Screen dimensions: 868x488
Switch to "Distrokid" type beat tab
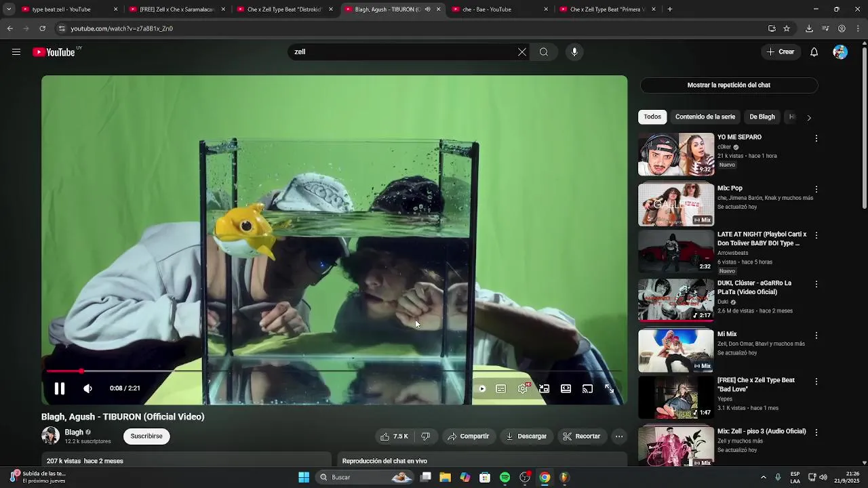point(284,9)
